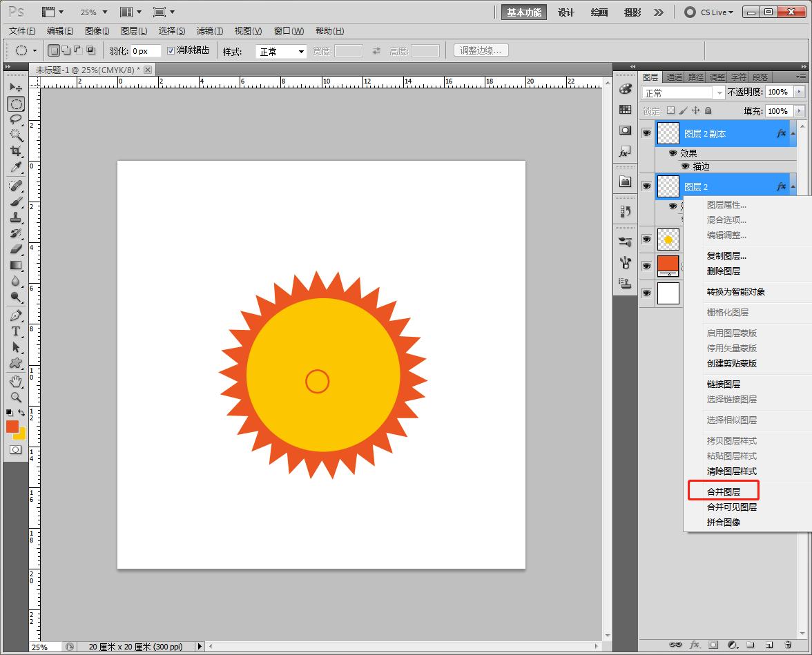Choose 合并图层 from the context menu
The height and width of the screenshot is (655, 812).
723,492
